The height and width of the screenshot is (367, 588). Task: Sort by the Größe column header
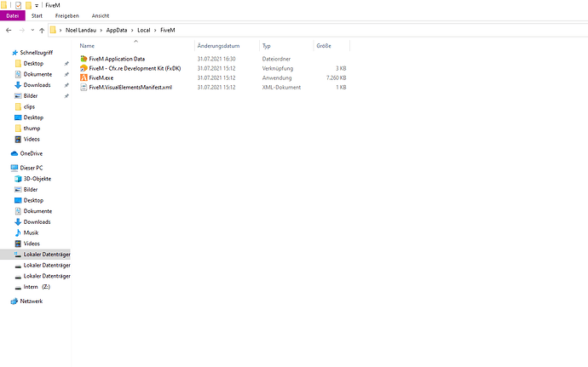click(x=324, y=46)
